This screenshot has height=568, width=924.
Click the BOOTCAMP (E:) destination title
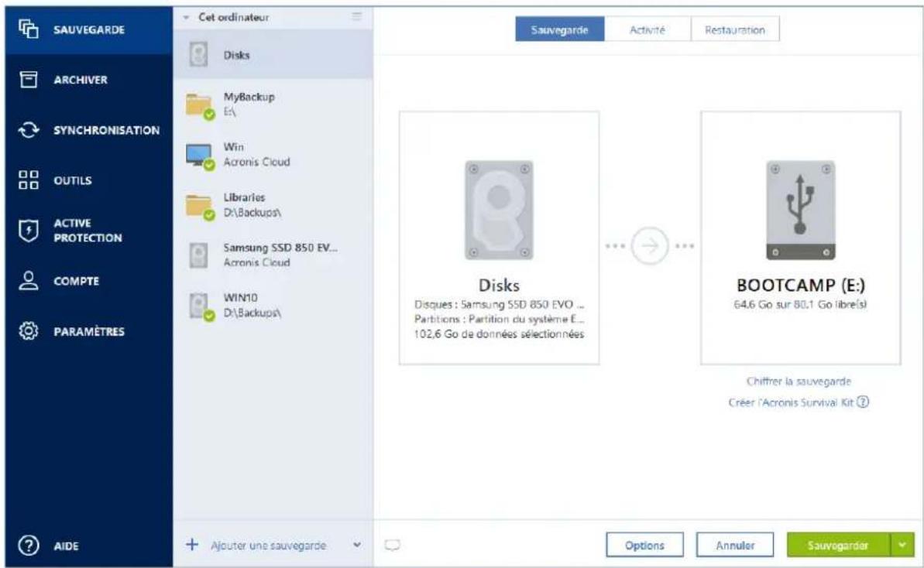[x=800, y=286]
